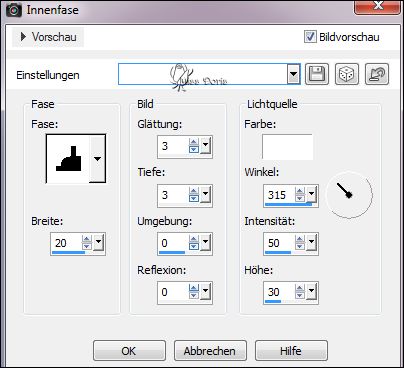
Task: Click the Hilfe button
Action: coord(291,351)
